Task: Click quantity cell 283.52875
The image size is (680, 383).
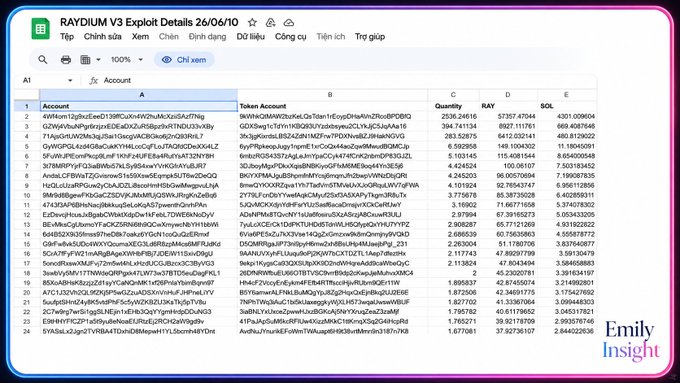Action: coord(454,136)
